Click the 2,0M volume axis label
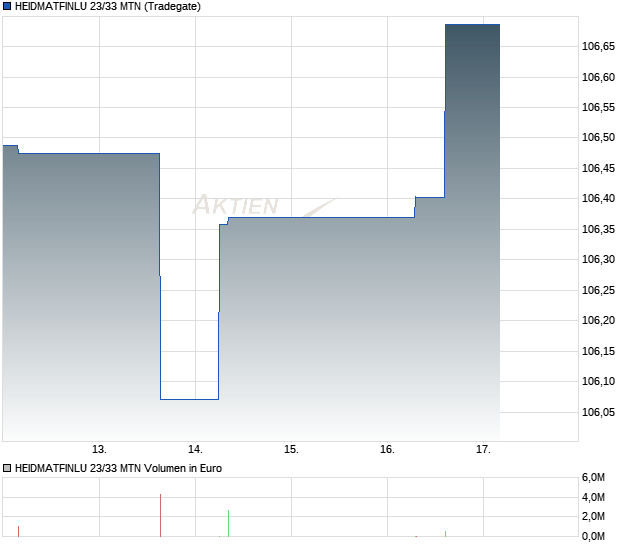This screenshot has height=546, width=620. tap(593, 516)
